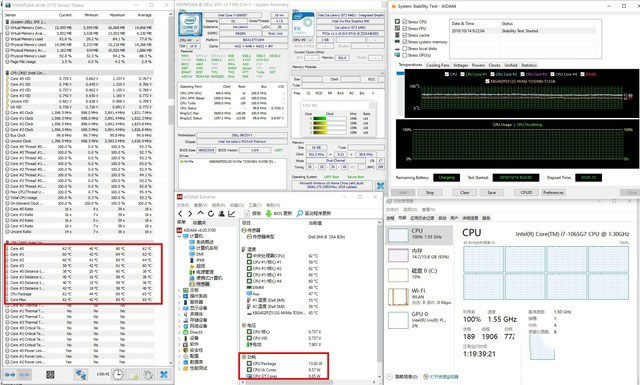This screenshot has height=385, width=640.
Task: Select CPU in Task Manager sidebar
Action: [x=419, y=234]
